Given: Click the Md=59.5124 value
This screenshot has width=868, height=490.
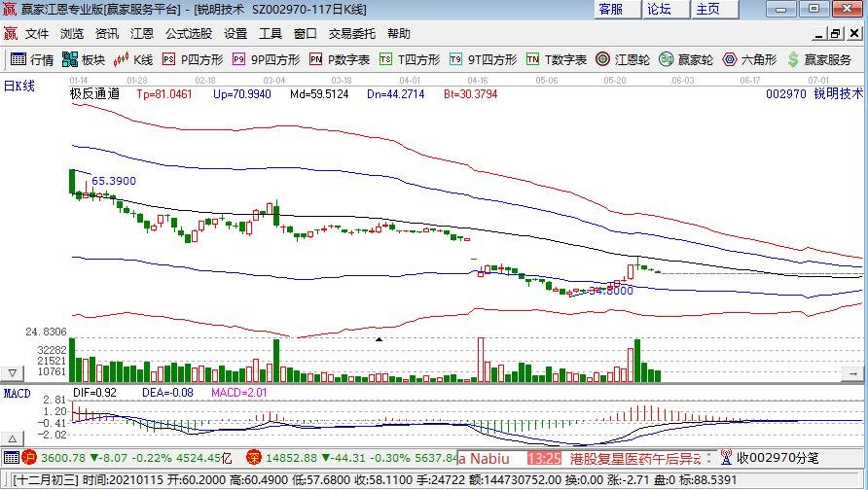Looking at the screenshot, I should (319, 94).
